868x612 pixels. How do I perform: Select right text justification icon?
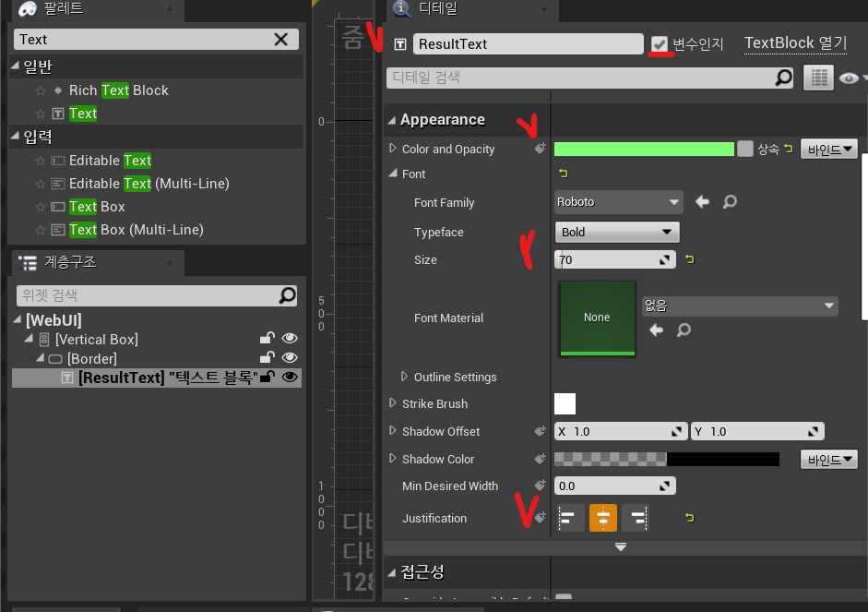coord(636,518)
